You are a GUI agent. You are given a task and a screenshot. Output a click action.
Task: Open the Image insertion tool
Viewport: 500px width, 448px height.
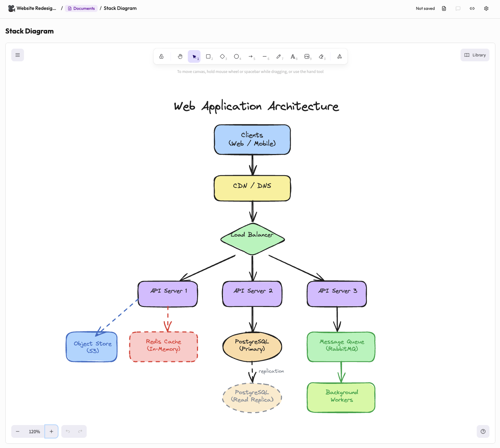tap(307, 56)
